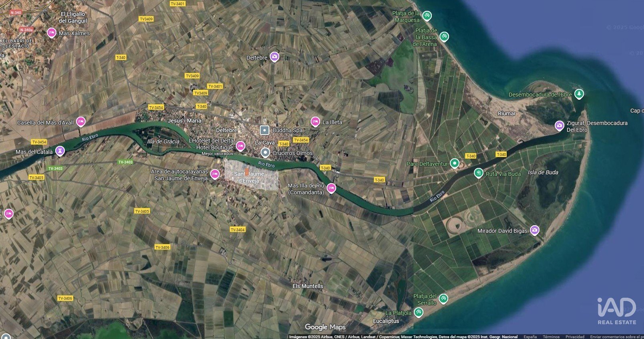Click the Zigurat Desembocadura camera pin

tap(559, 125)
